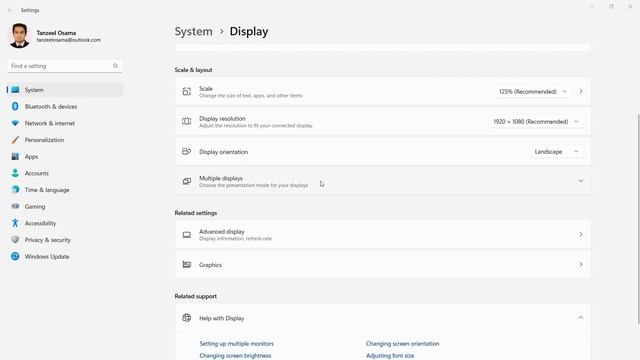640x360 pixels.
Task: Select System in the sidebar
Action: (65, 90)
